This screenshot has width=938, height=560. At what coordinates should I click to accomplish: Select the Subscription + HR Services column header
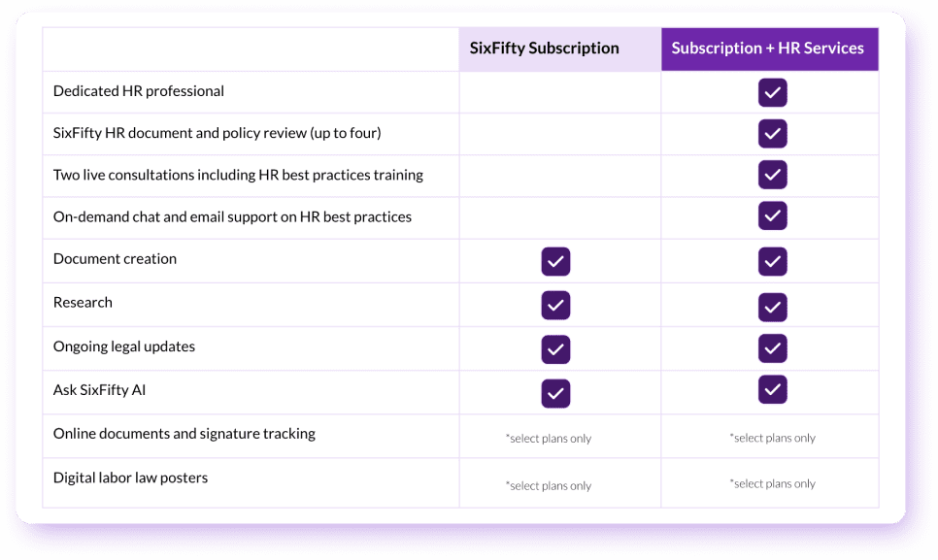(x=767, y=49)
